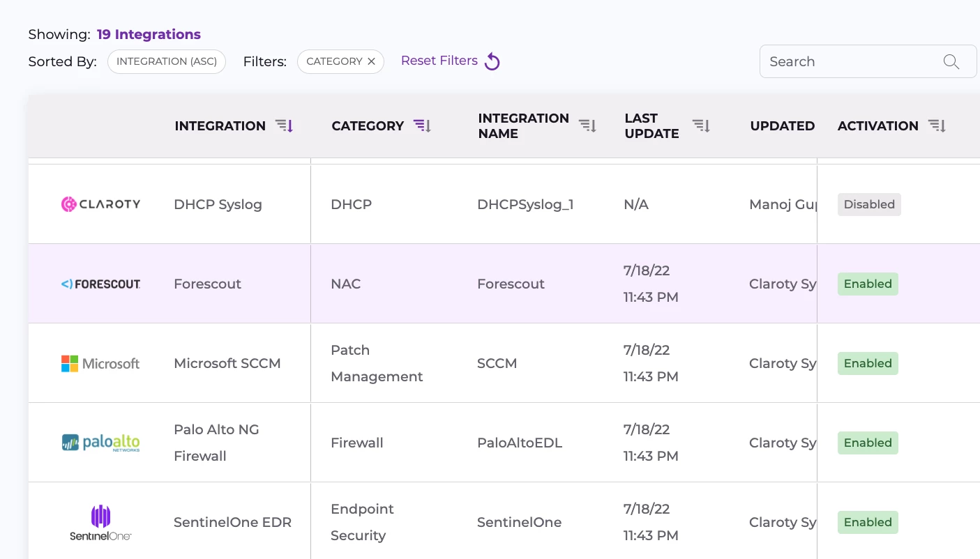
Task: Click the SentinelOne logo
Action: coord(100,522)
